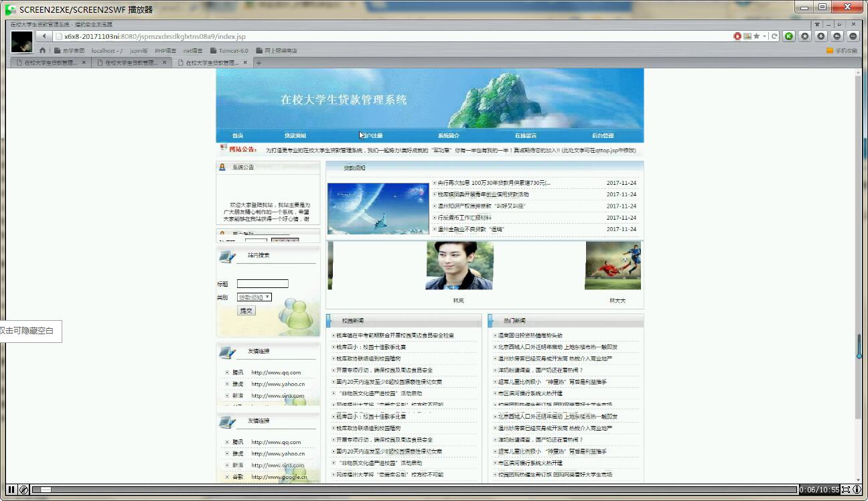The width and height of the screenshot is (868, 501).
Task: Click the 热门新闻 section header
Action: pos(515,321)
